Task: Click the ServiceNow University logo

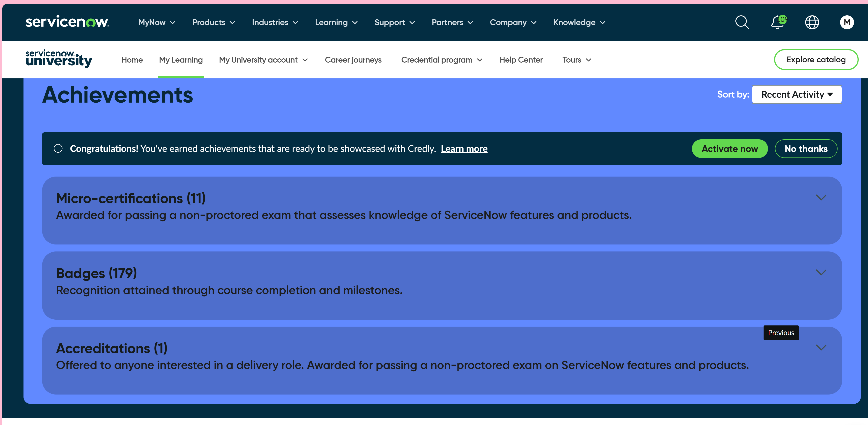Action: 59,59
